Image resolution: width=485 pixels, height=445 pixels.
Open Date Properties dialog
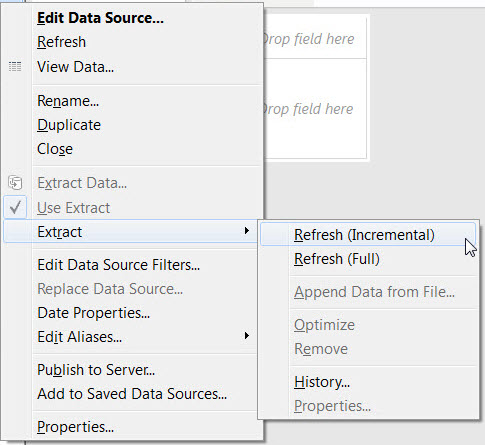pos(94,313)
